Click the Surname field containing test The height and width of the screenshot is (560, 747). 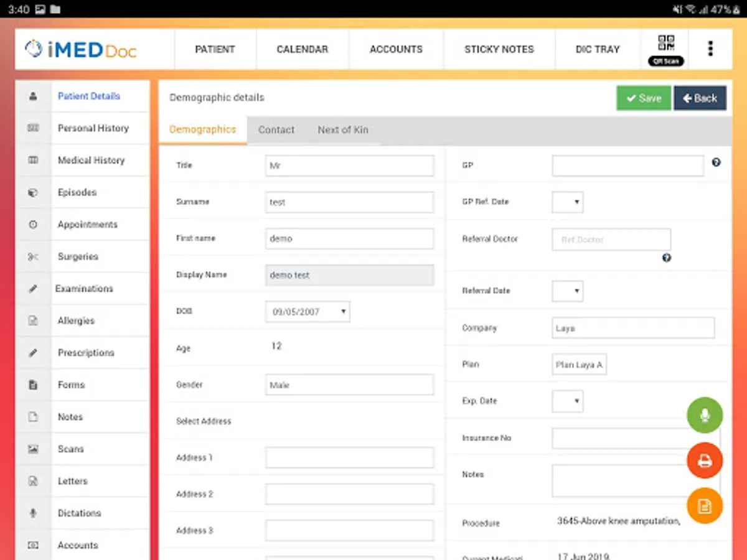click(x=349, y=202)
